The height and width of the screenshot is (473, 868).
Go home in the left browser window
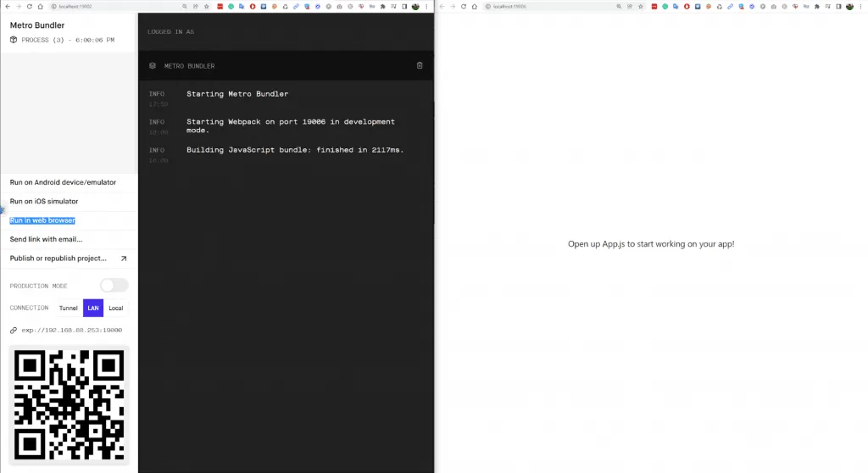click(41, 7)
